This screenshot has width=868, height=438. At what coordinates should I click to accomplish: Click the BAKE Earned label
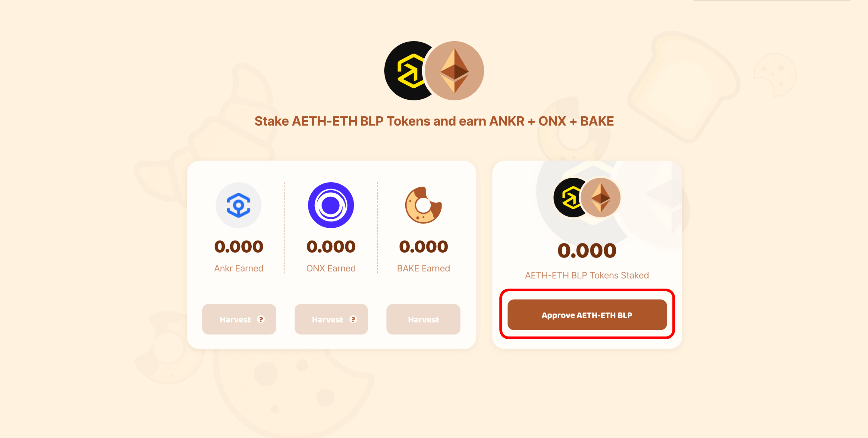[x=423, y=268]
